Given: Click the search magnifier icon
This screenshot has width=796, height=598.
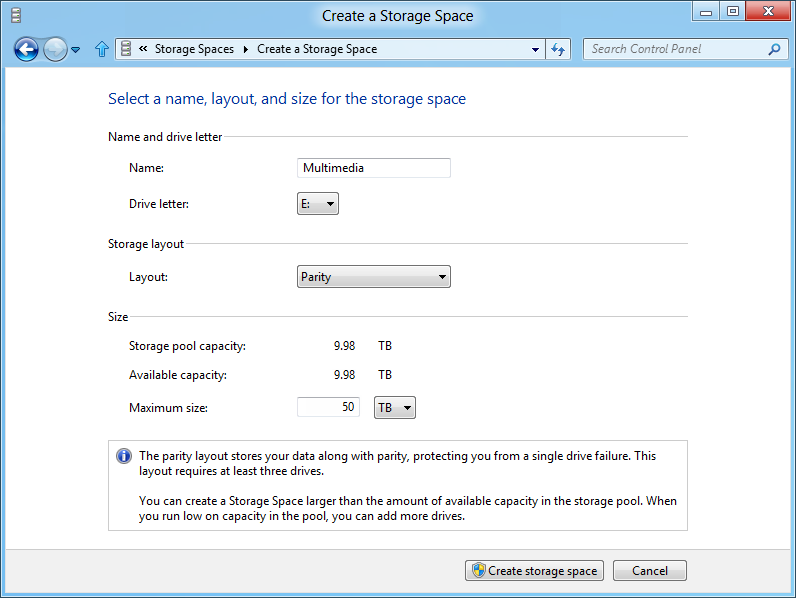Looking at the screenshot, I should (774, 49).
